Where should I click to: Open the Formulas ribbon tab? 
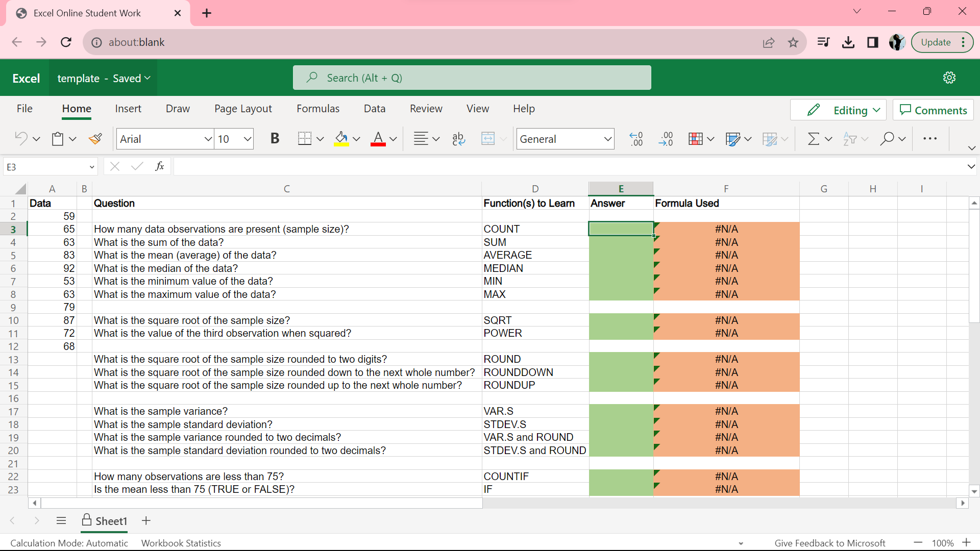pyautogui.click(x=317, y=109)
